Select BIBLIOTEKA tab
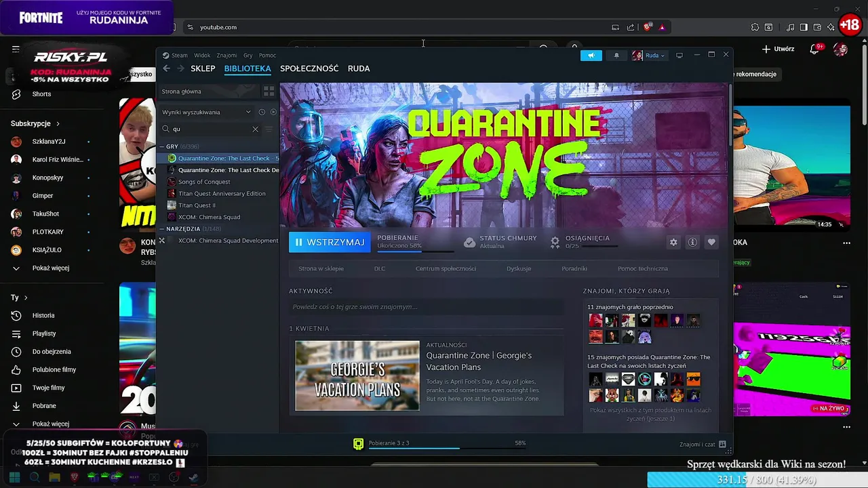The image size is (868, 488). 248,68
